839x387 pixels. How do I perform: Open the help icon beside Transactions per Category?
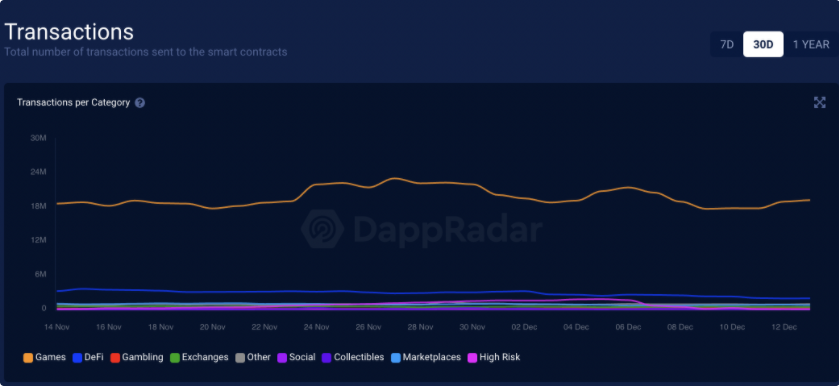140,102
